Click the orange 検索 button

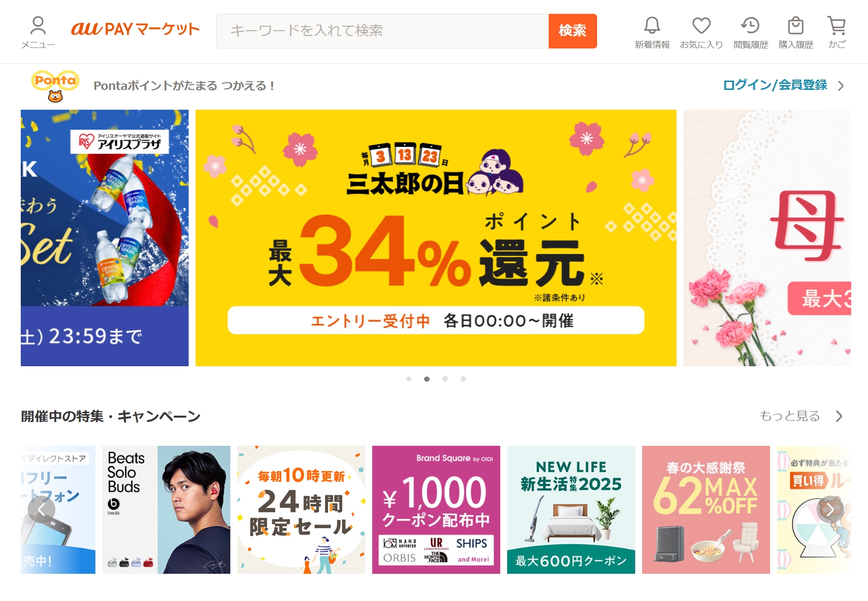(x=572, y=31)
